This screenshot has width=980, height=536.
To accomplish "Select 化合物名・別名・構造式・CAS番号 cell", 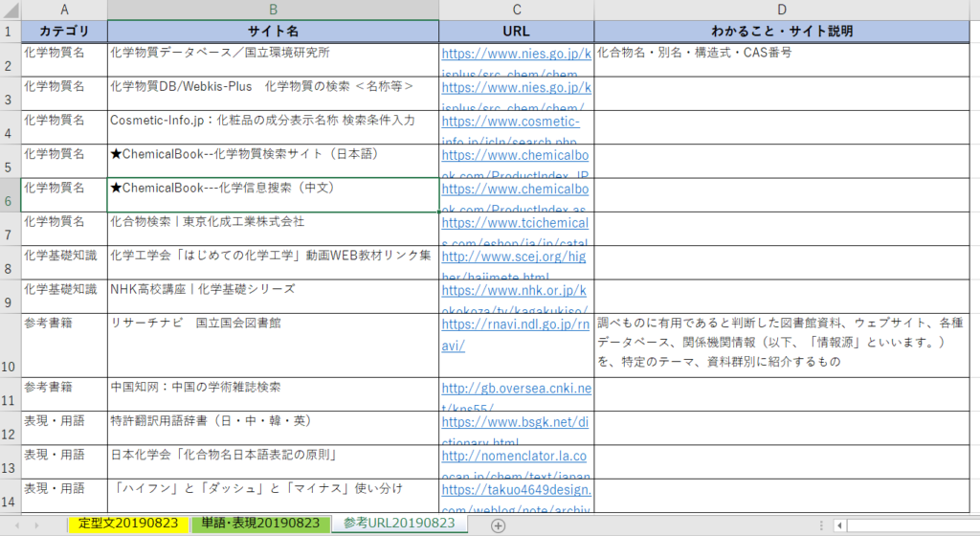I will click(782, 60).
